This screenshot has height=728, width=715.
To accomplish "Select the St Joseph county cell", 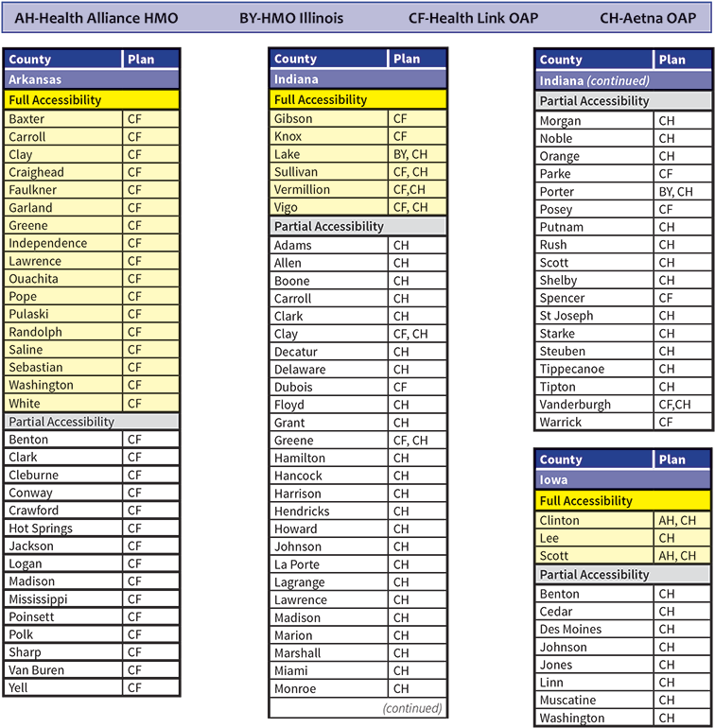I will [594, 316].
